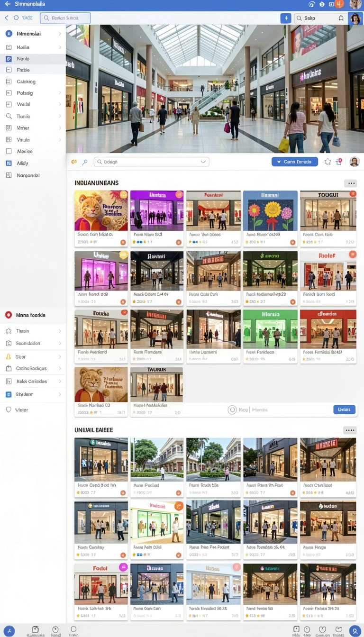The width and height of the screenshot is (364, 637).
Task: Click the Atidy sidebar icon
Action: tap(8, 163)
